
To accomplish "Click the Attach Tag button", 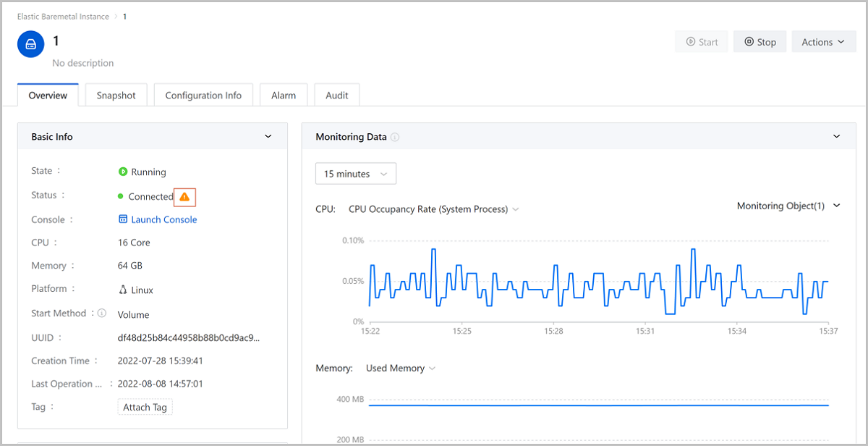I will pyautogui.click(x=145, y=408).
